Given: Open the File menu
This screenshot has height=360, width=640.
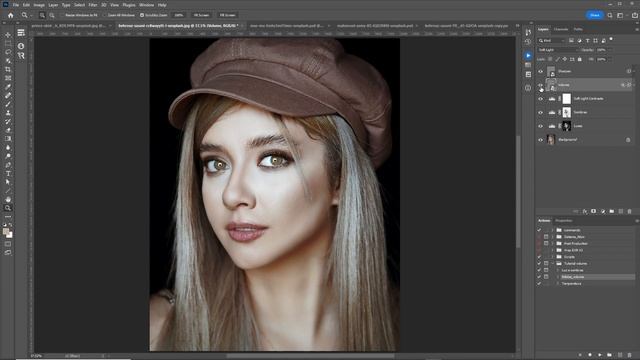Looking at the screenshot, I should tap(16, 5).
